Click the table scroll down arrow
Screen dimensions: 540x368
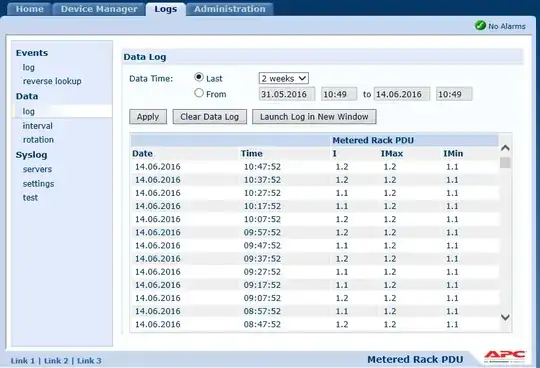[505, 317]
